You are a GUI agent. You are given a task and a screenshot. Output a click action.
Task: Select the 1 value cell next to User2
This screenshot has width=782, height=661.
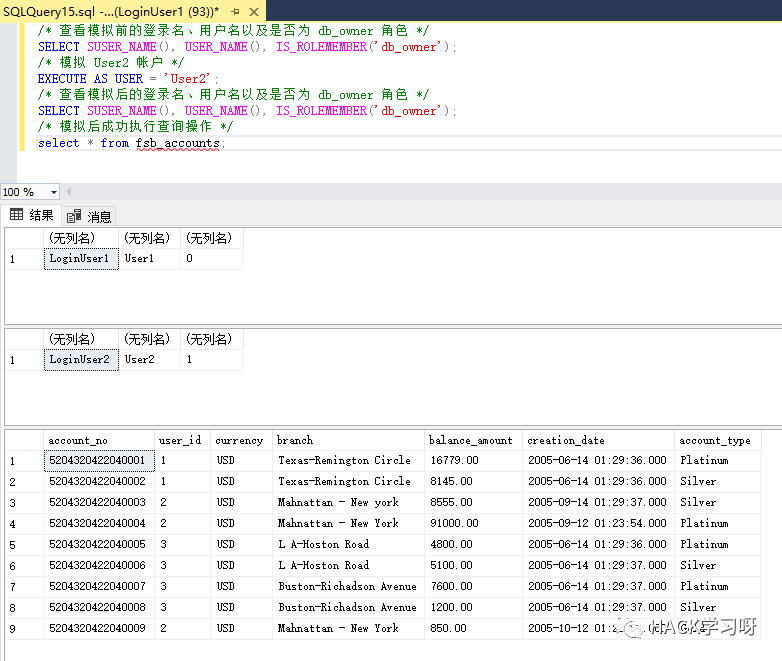[211, 360]
